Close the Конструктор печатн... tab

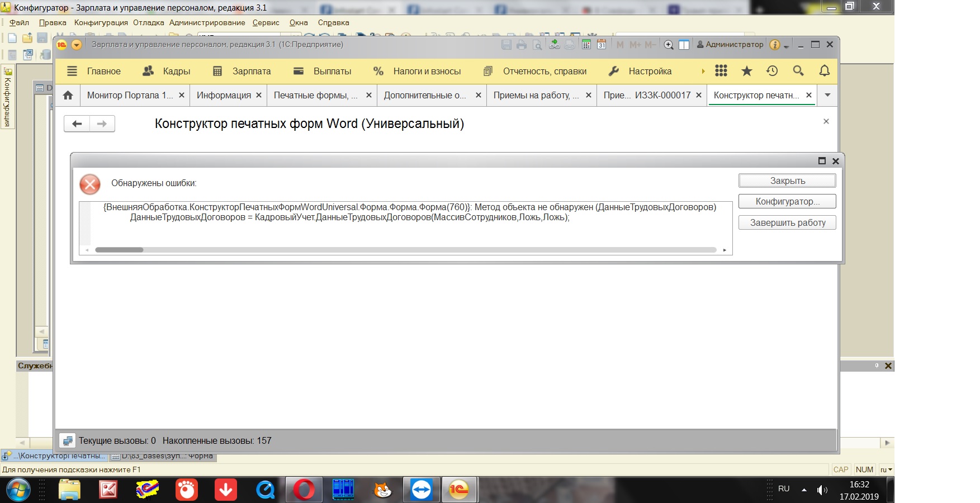809,95
